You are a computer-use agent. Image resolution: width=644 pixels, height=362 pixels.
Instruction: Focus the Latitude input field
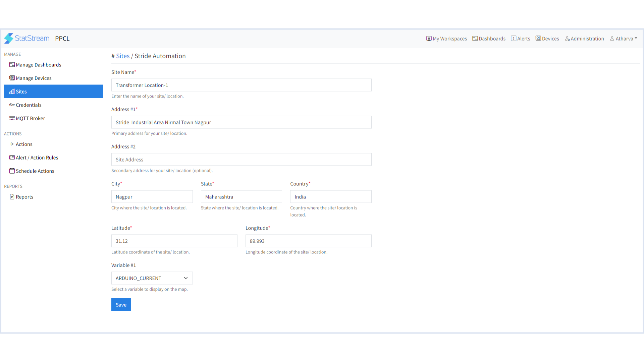(x=174, y=241)
